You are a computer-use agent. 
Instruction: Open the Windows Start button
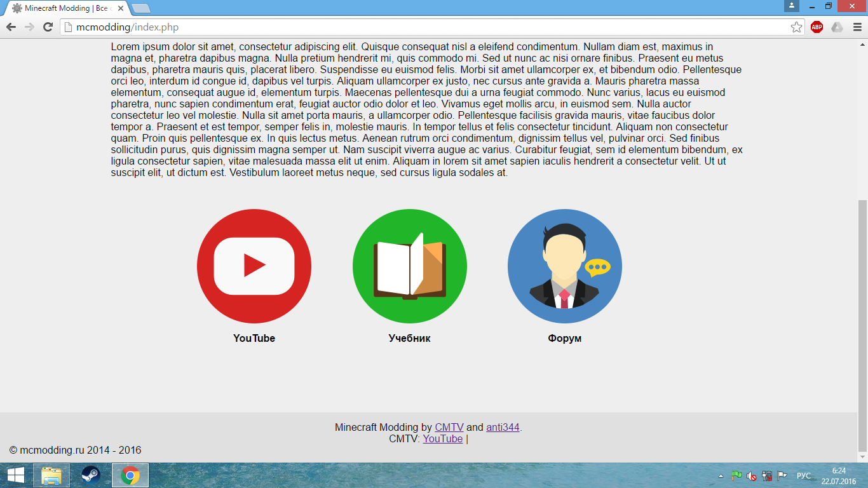tap(16, 475)
